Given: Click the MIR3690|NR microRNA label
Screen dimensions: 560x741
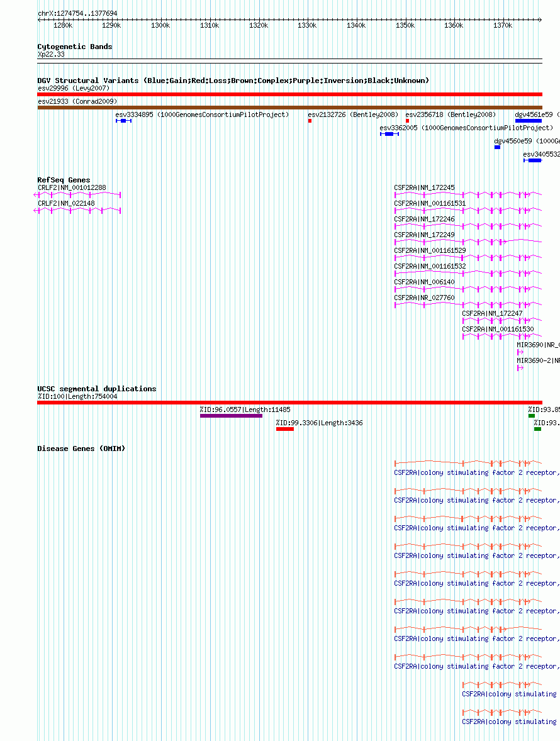Looking at the screenshot, I should pyautogui.click(x=538, y=345).
